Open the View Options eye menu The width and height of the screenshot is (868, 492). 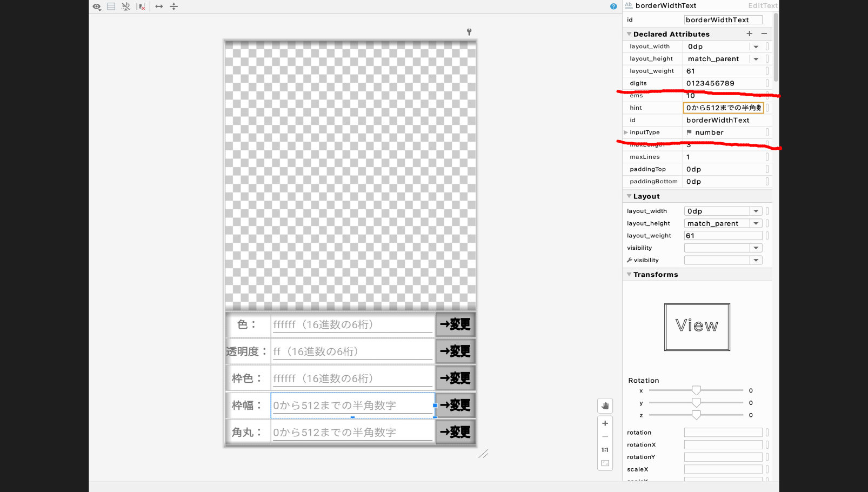(97, 6)
